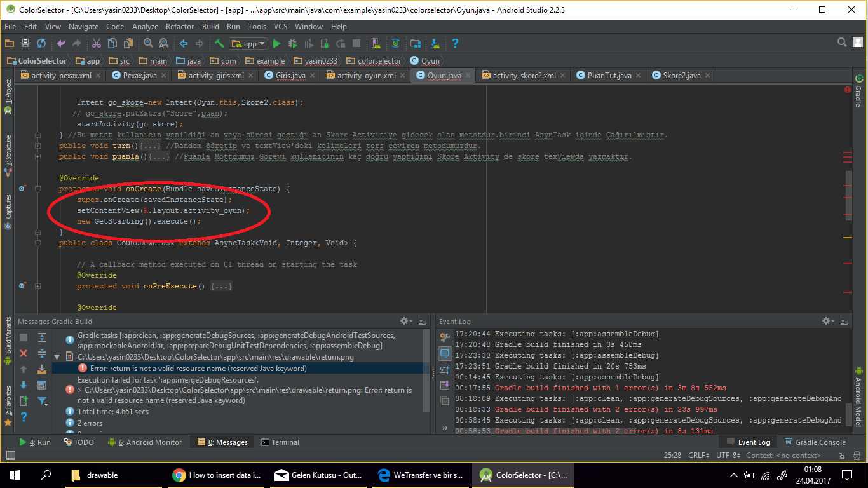Change the UTF-8 file encoding
This screenshot has height=488, width=868.
(x=729, y=455)
